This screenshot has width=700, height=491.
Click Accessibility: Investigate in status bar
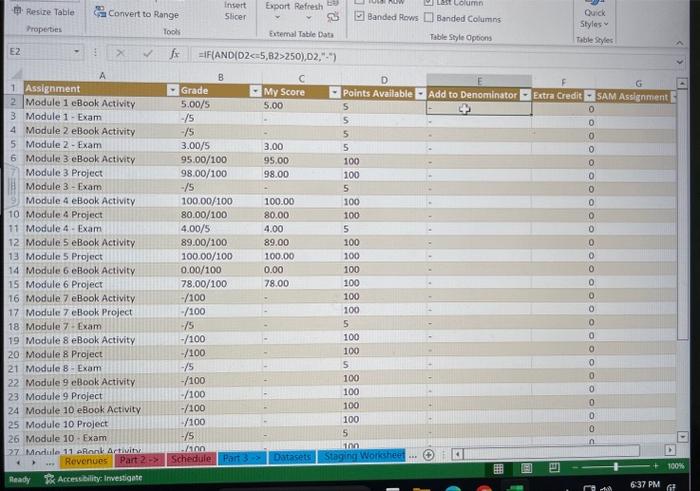point(94,479)
